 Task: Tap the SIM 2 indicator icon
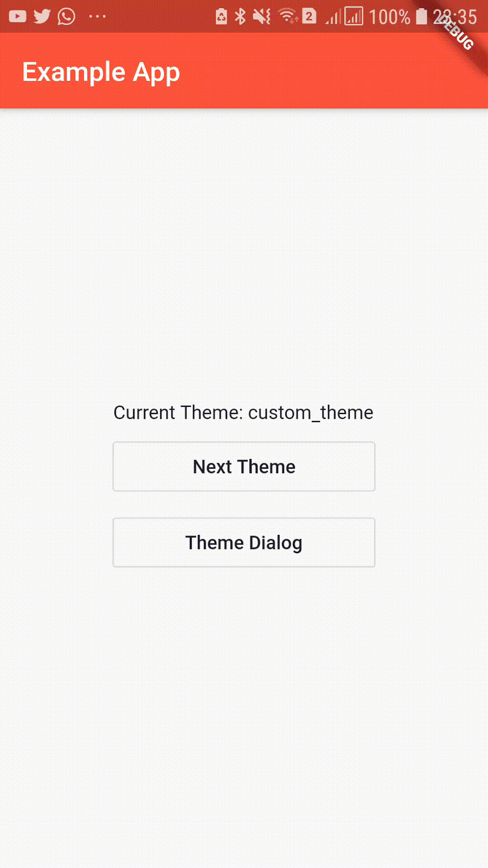(309, 16)
